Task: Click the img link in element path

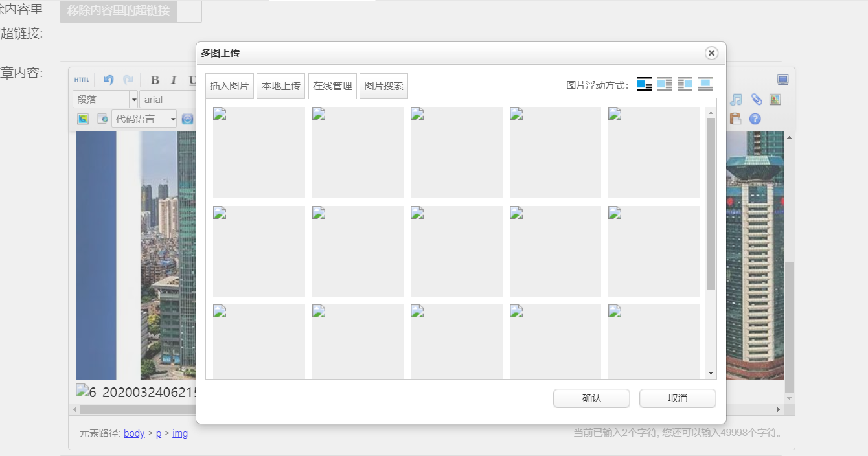Action: pyautogui.click(x=180, y=433)
